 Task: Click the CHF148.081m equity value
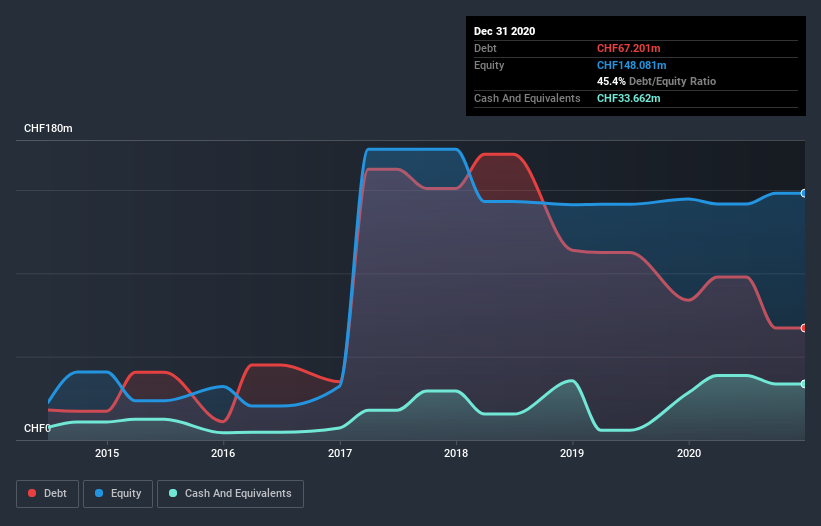(x=631, y=65)
